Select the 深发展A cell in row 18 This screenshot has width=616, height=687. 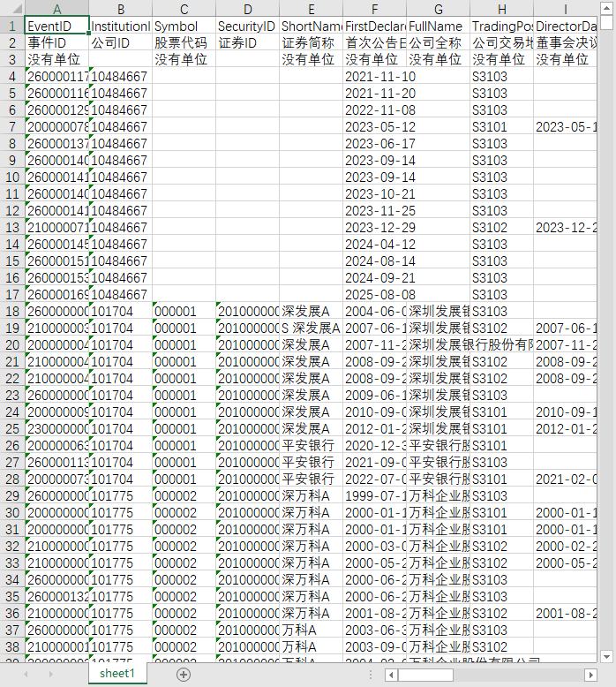tap(311, 312)
